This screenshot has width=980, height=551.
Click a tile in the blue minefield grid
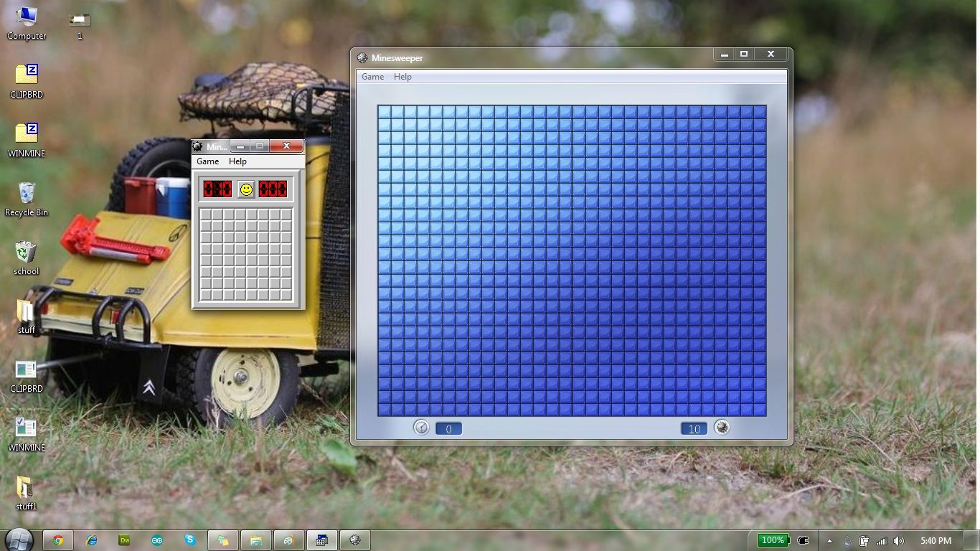(572, 258)
